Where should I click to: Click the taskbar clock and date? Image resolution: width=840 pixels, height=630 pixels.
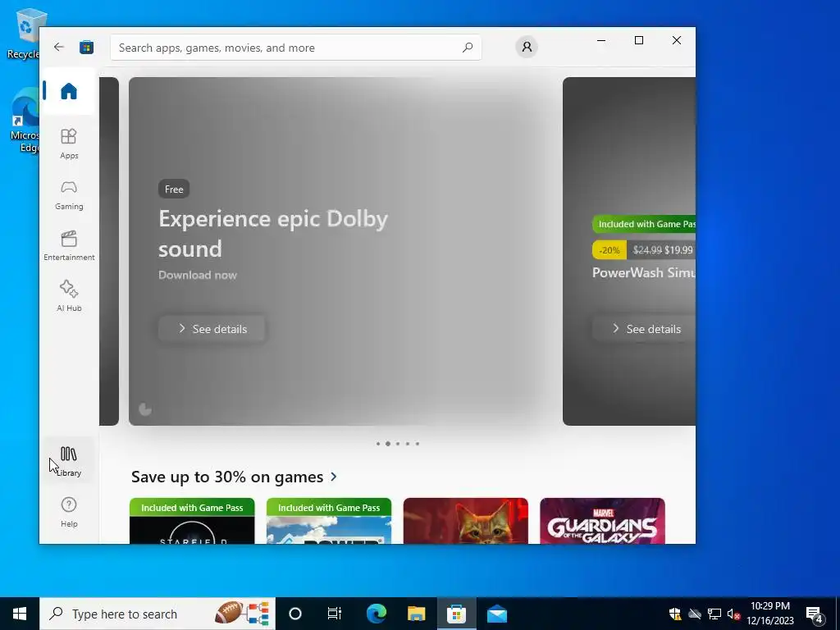770,614
